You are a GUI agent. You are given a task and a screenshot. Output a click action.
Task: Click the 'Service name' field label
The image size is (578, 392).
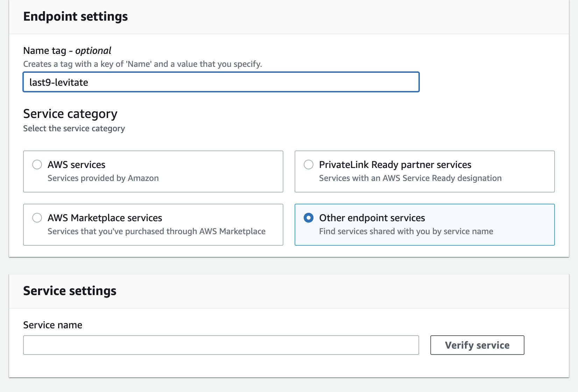pos(52,325)
